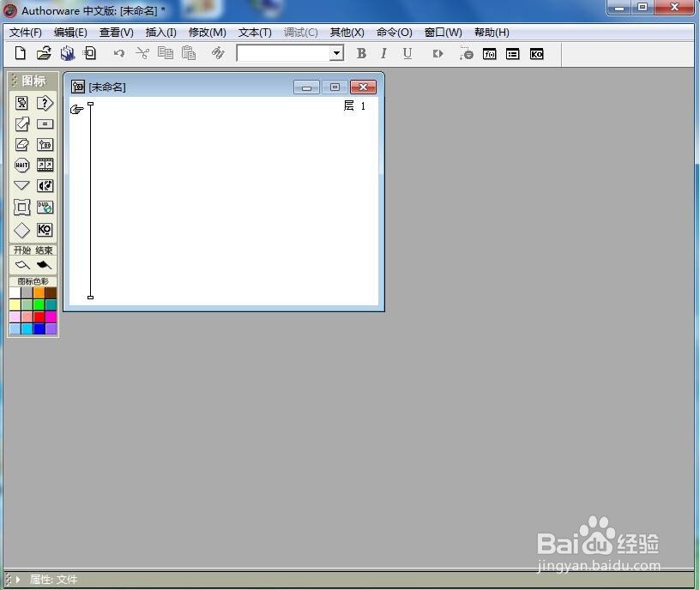Pick the red icon color swatch

(x=39, y=317)
